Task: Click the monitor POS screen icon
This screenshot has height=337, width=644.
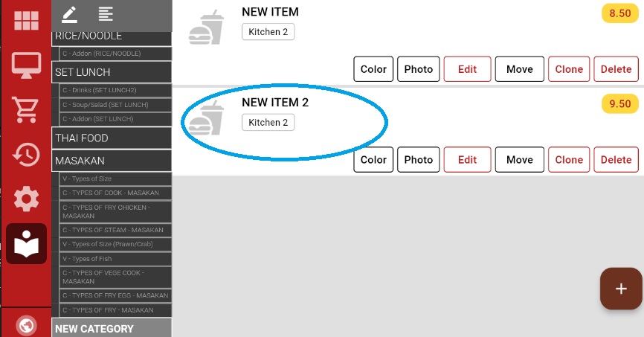Action: click(x=26, y=65)
